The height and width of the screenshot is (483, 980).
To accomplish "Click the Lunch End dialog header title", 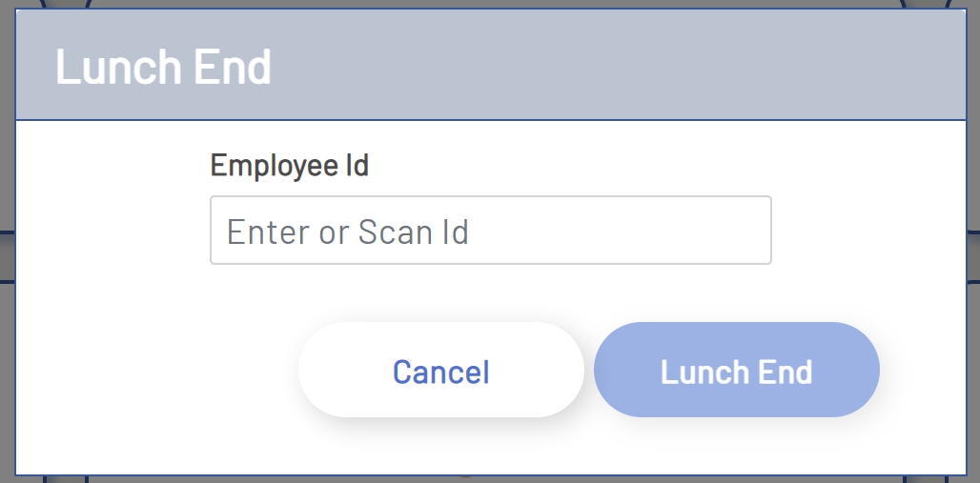I will click(x=163, y=67).
